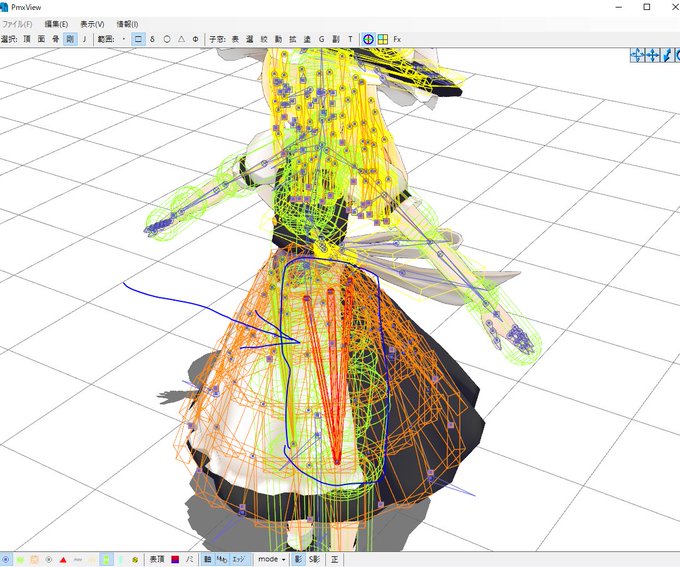Open the 絞 filter sub-window
The height and width of the screenshot is (567, 680).
[x=264, y=39]
